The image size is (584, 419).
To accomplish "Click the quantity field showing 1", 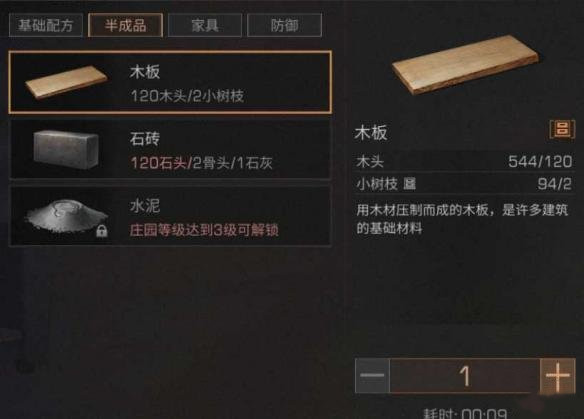I will 465,375.
